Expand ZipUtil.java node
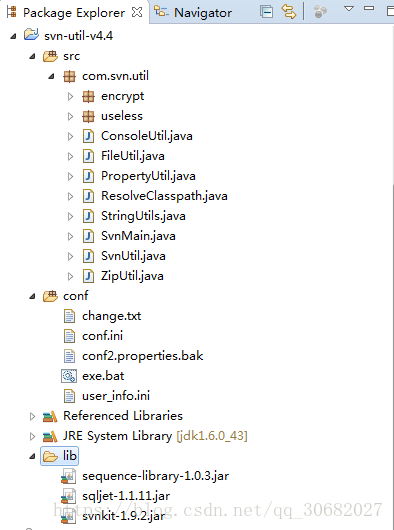Image resolution: width=394 pixels, height=530 pixels. (x=70, y=276)
